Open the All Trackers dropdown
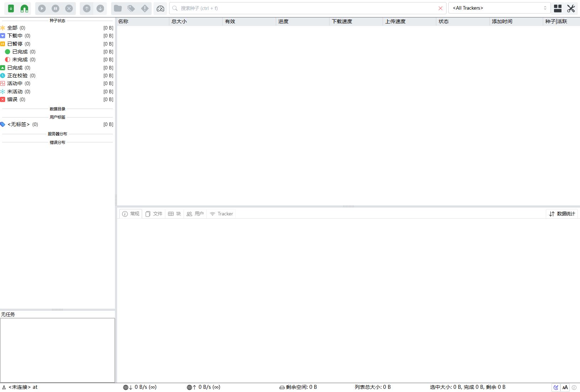This screenshot has height=392, width=580. tap(499, 8)
